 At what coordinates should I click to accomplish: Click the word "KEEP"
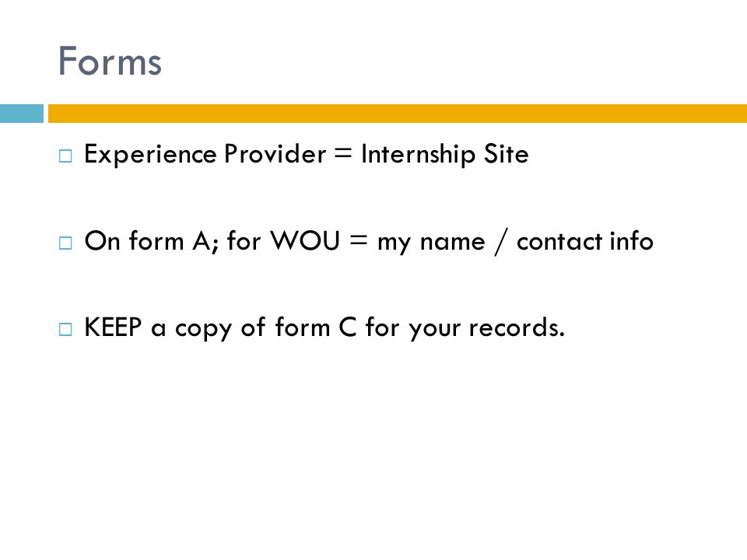point(113,327)
